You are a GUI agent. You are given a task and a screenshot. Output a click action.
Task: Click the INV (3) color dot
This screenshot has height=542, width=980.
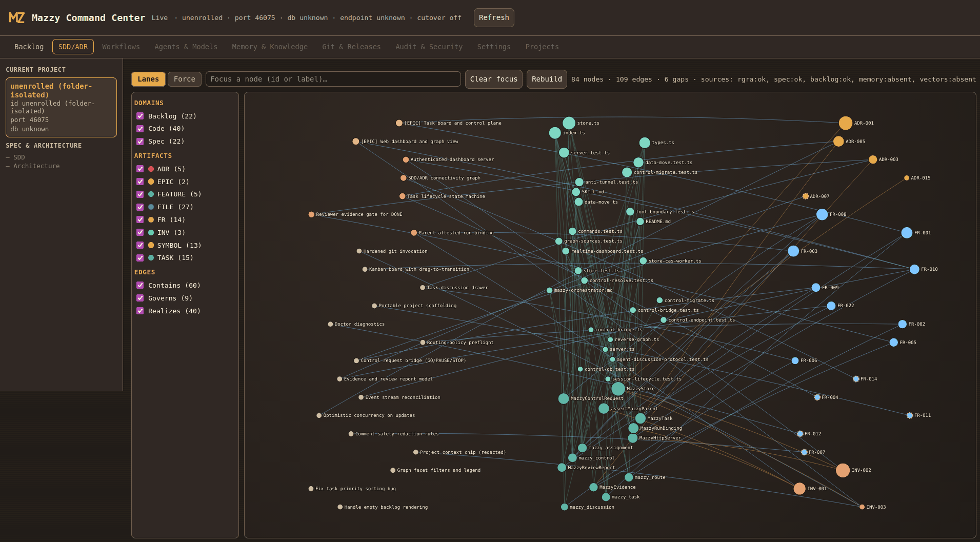tap(151, 232)
